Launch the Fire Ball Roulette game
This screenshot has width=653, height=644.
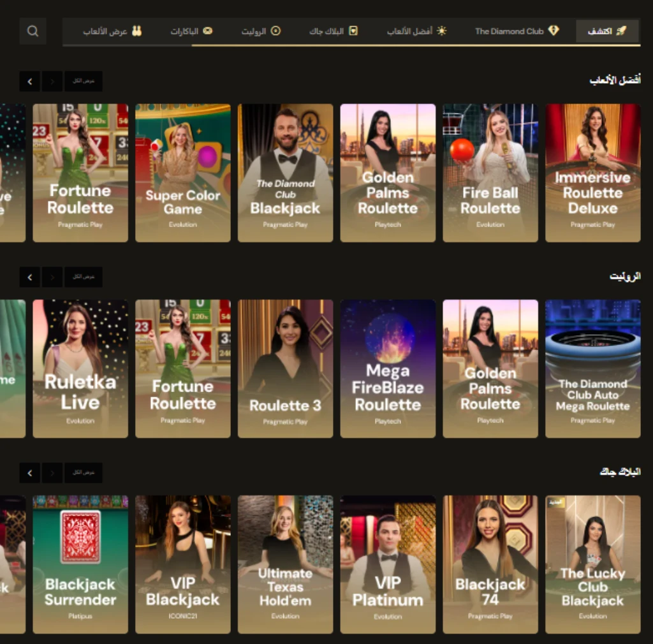click(490, 173)
